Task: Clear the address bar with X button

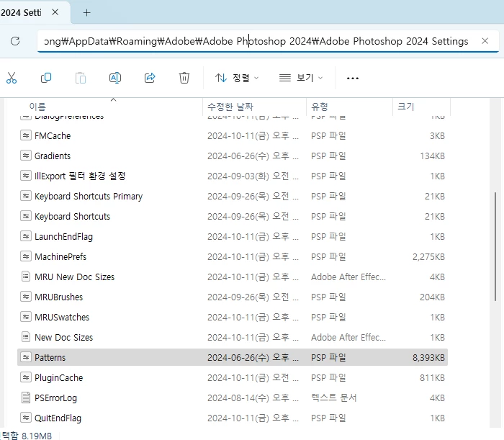Action: 485,41
